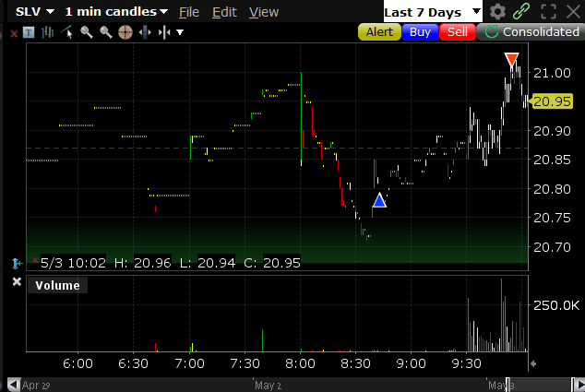Click the 6:00 time axis label
Image resolution: width=585 pixels, height=392 pixels.
click(x=78, y=363)
